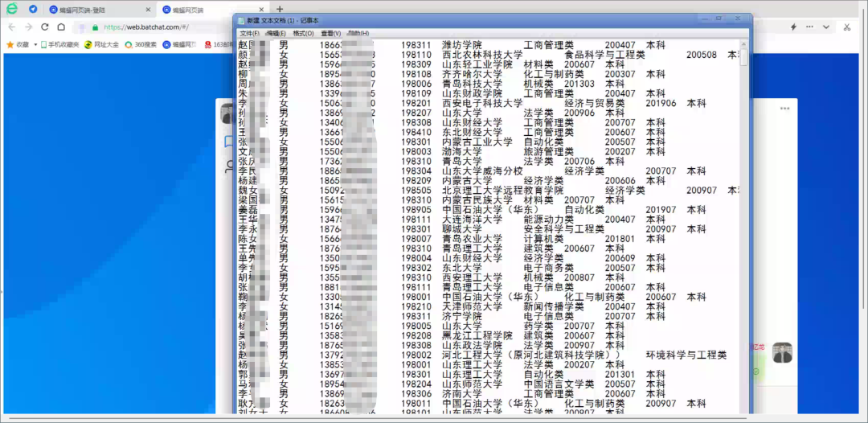This screenshot has width=868, height=423.
Task: Click the Notepad scrollbar up arrow
Action: tap(743, 43)
